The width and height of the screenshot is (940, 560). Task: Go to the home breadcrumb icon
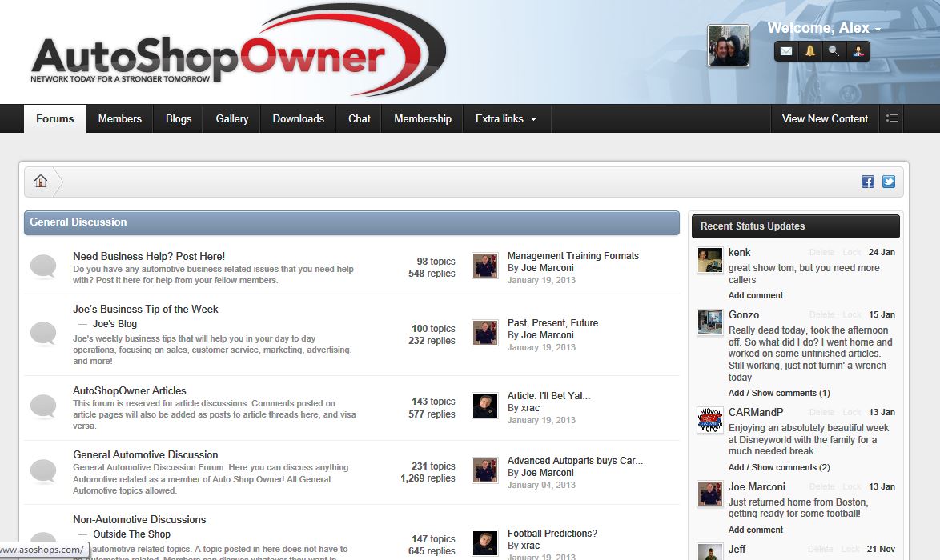[41, 181]
